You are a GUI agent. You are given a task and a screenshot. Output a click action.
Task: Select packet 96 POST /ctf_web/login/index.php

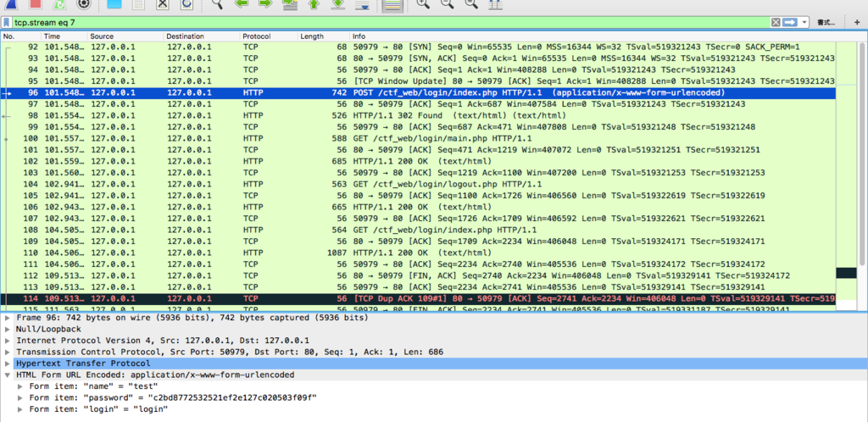418,93
